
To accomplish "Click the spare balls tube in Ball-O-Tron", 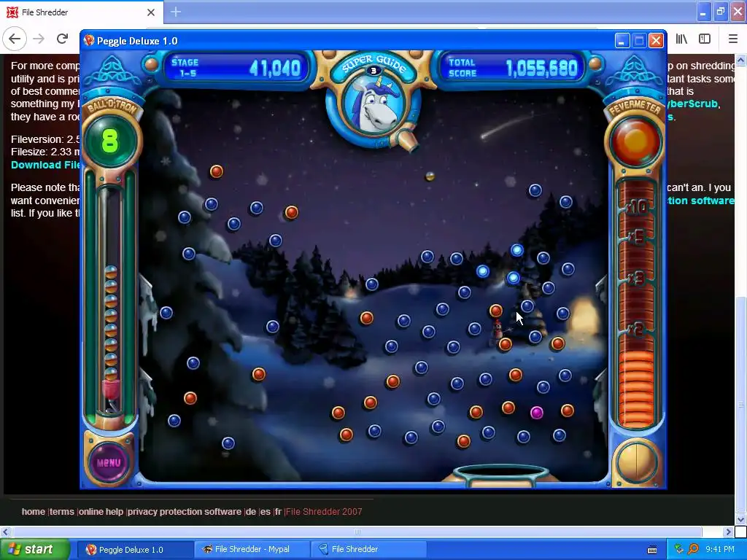I will coord(111,300).
